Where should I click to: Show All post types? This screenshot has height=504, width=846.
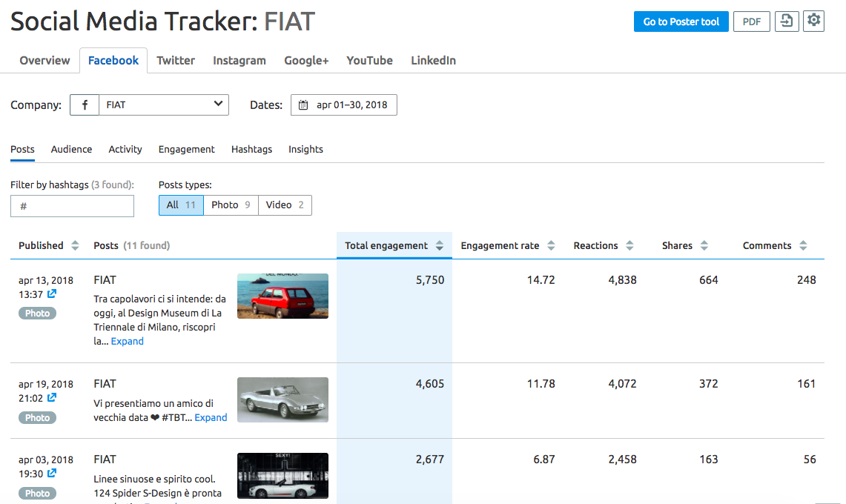[x=181, y=205]
